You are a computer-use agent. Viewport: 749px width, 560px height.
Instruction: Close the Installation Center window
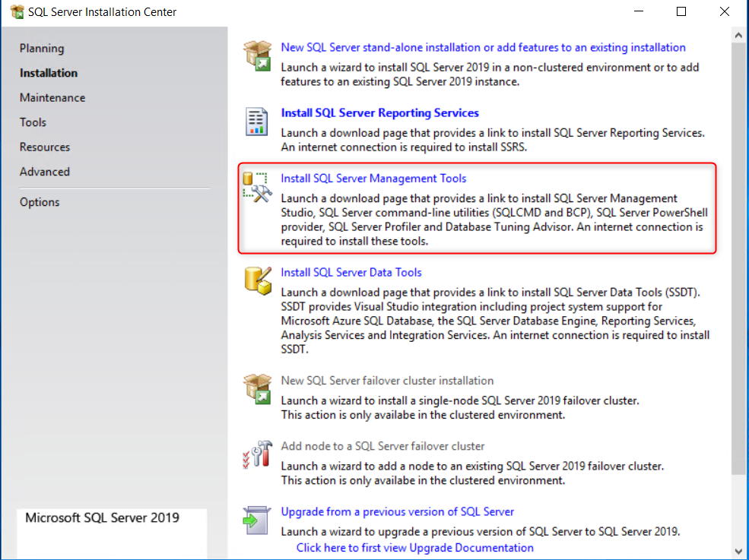(x=725, y=12)
